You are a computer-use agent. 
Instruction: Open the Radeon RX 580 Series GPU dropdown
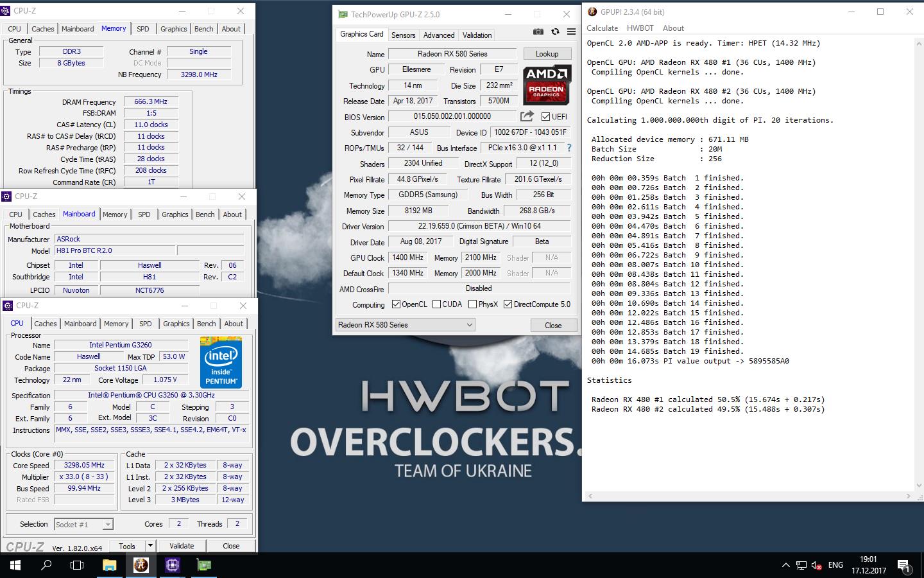tap(405, 325)
